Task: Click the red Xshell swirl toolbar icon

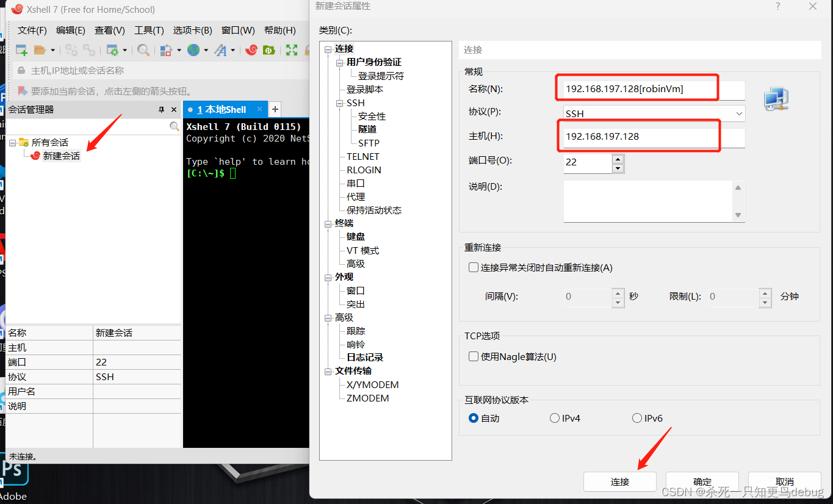Action: tap(251, 50)
